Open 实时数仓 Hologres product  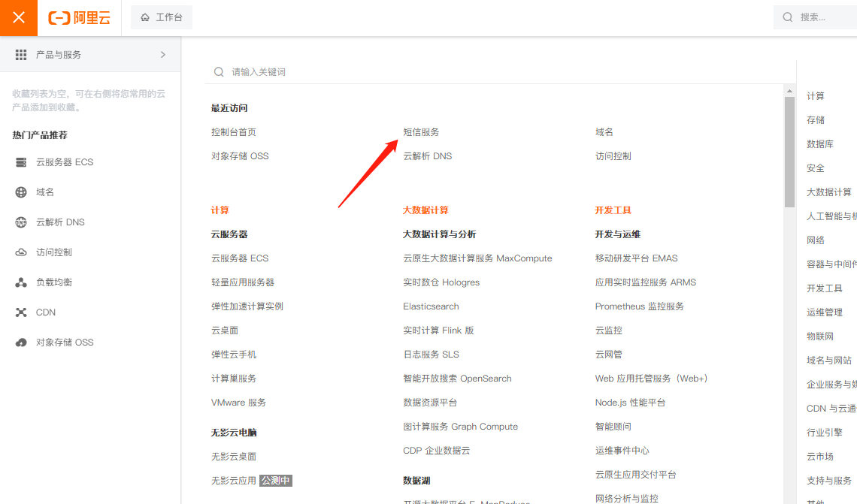[441, 282]
